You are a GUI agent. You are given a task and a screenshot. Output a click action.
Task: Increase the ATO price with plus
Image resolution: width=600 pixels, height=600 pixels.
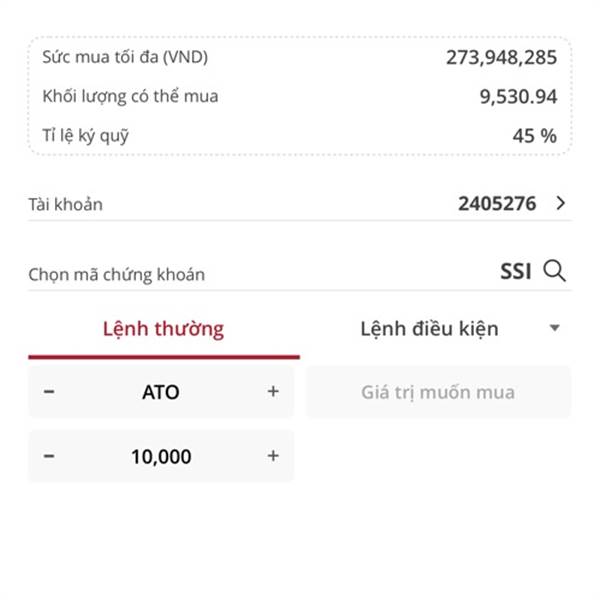273,391
